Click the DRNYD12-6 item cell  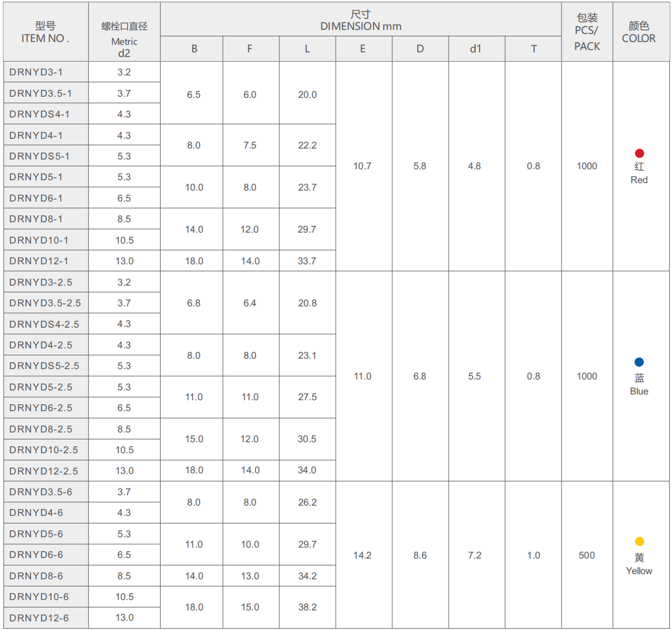[x=39, y=618]
